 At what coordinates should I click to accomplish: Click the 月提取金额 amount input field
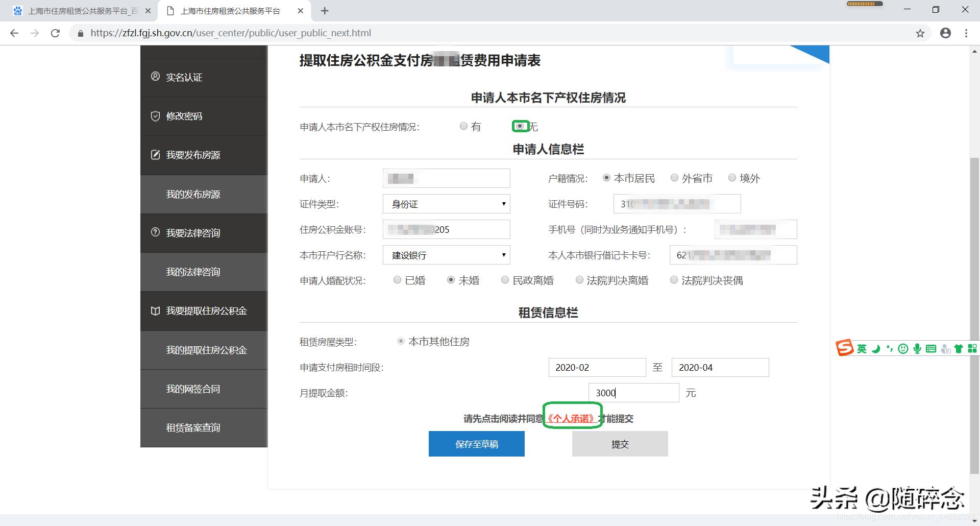633,393
